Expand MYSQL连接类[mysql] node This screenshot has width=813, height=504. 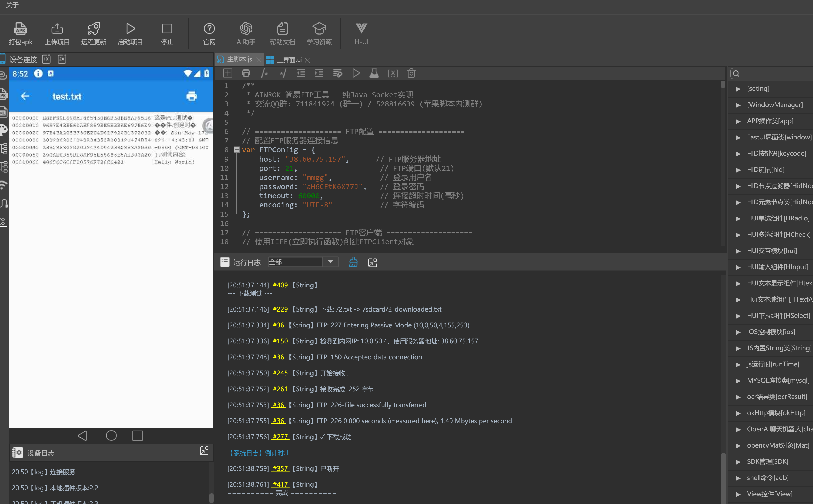pos(738,381)
